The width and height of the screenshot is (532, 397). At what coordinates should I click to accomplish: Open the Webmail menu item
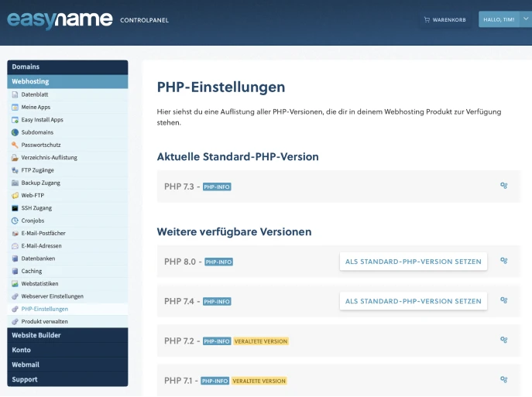pos(67,364)
